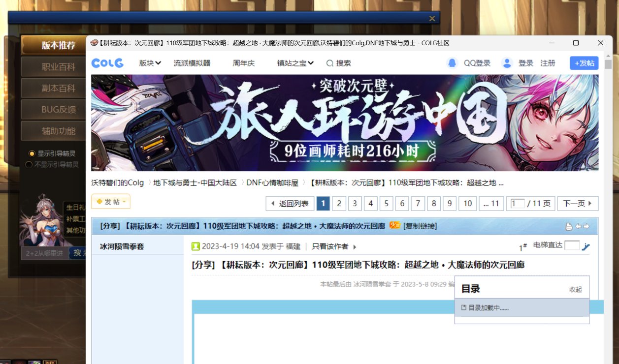
Task: Click the print icon in the thread header
Action: pos(569,227)
